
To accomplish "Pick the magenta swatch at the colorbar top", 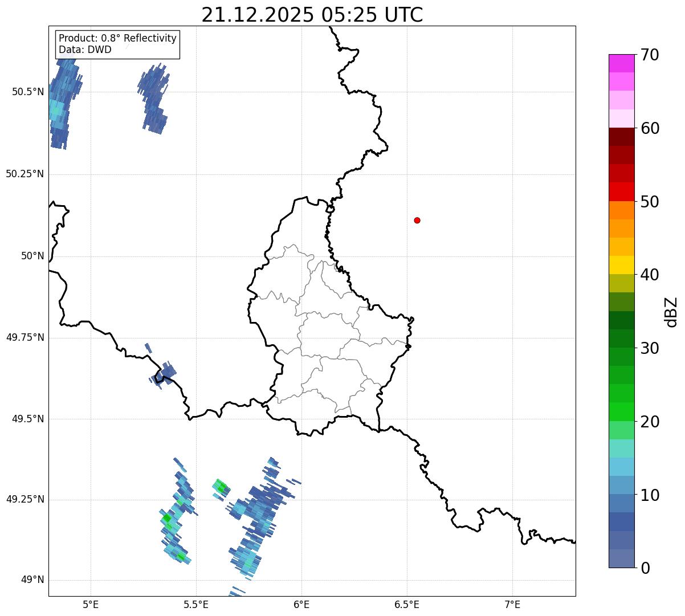I will [621, 63].
